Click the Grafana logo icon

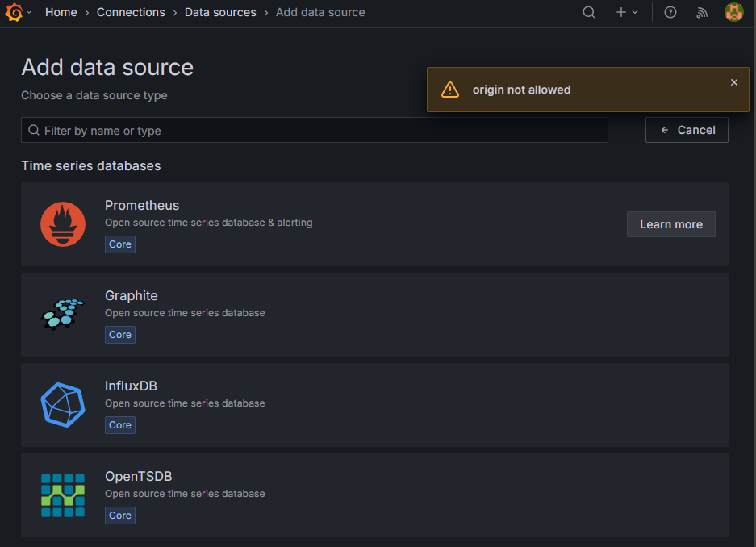pyautogui.click(x=14, y=12)
